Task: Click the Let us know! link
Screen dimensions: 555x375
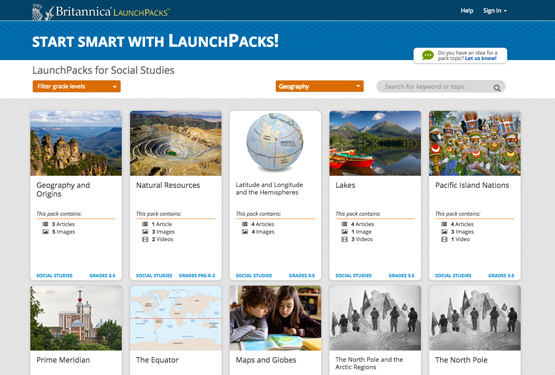Action: (x=481, y=58)
